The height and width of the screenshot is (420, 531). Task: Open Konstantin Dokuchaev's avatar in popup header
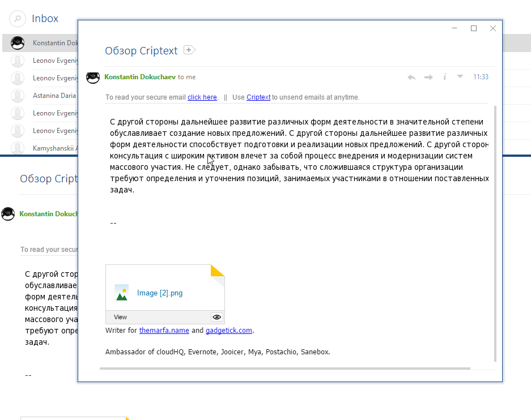click(x=93, y=78)
